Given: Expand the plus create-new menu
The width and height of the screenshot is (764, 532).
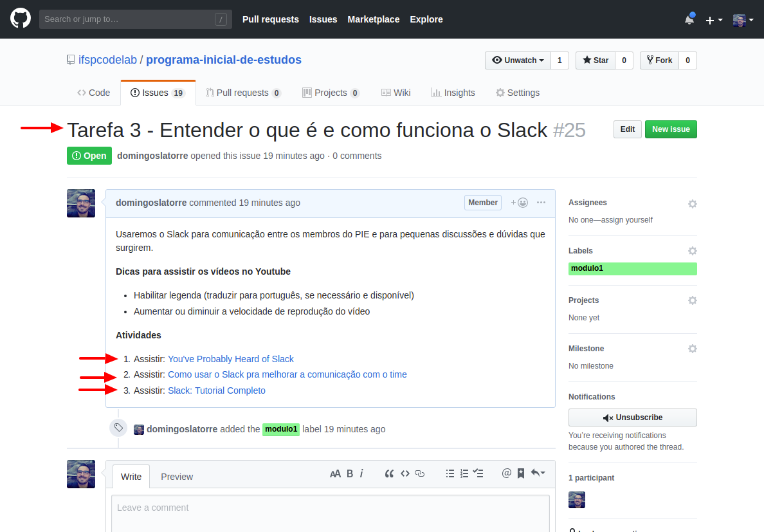Looking at the screenshot, I should (x=714, y=20).
